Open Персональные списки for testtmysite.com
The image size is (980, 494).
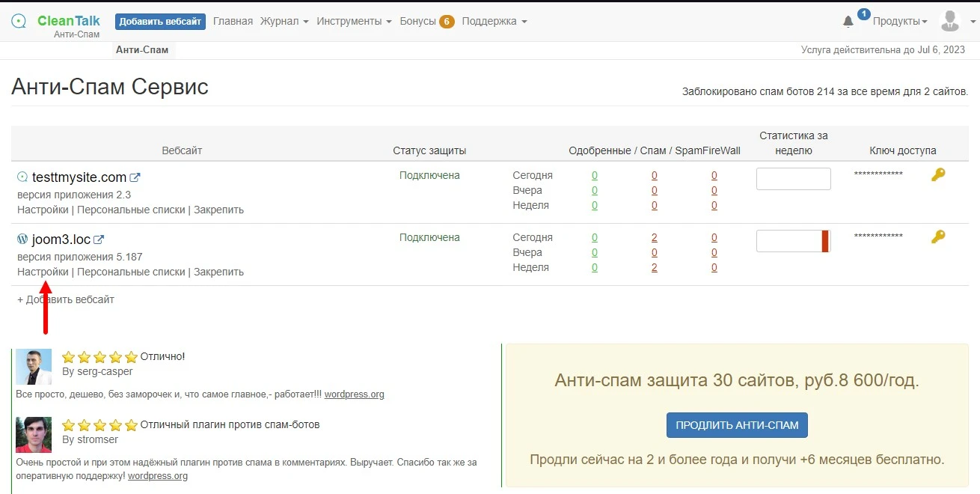click(x=131, y=210)
